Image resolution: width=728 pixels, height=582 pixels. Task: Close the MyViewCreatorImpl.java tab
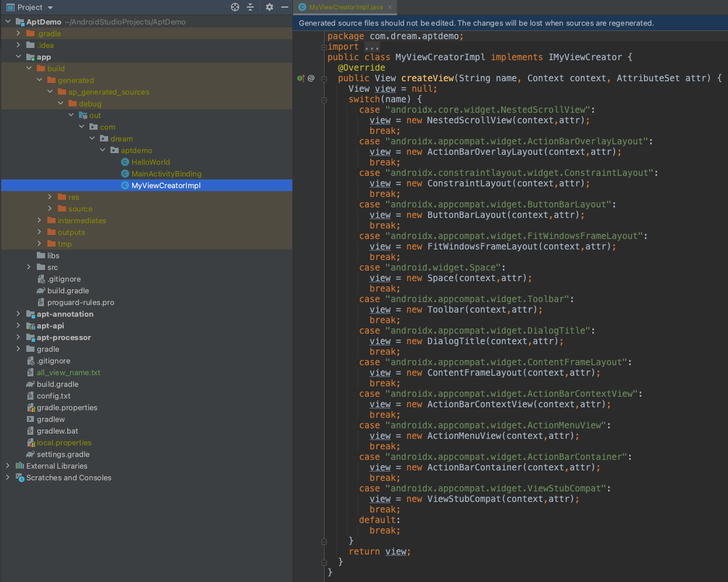pos(390,7)
